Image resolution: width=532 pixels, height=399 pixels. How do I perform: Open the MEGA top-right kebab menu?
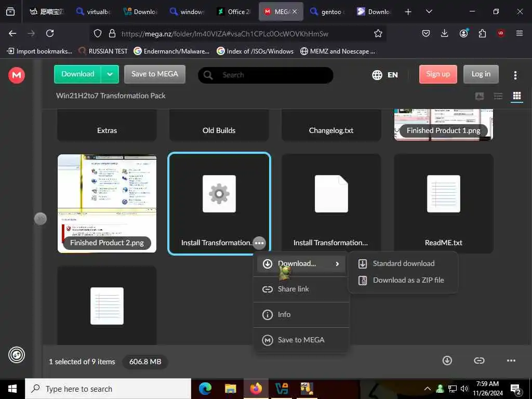(515, 75)
